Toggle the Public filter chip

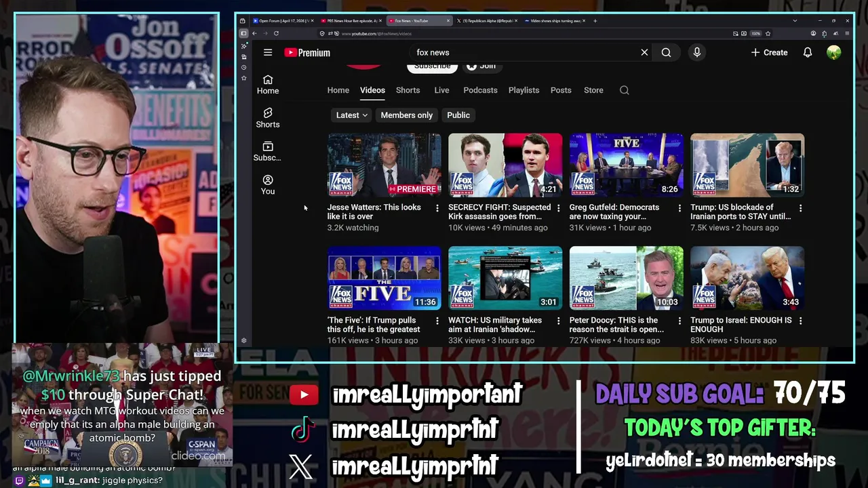pos(458,115)
